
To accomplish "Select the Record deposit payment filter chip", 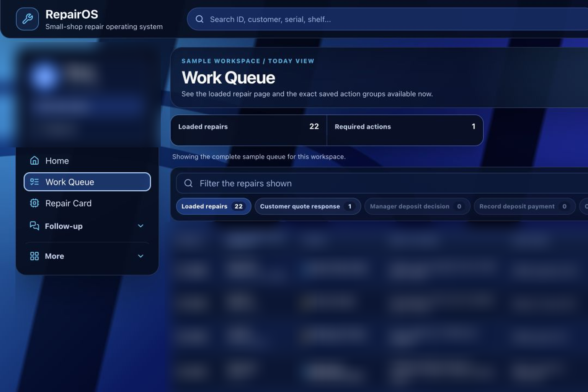I will coord(524,206).
